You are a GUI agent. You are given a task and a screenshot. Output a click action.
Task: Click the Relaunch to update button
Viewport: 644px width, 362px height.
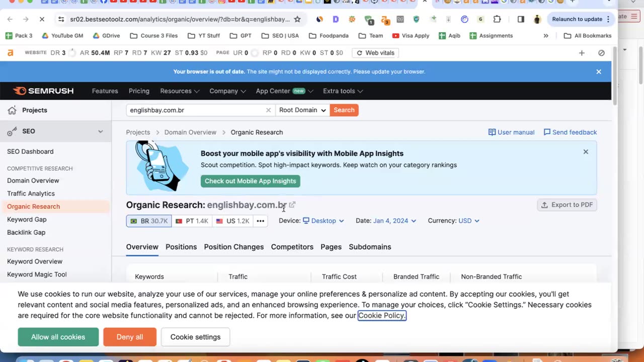[577, 19]
